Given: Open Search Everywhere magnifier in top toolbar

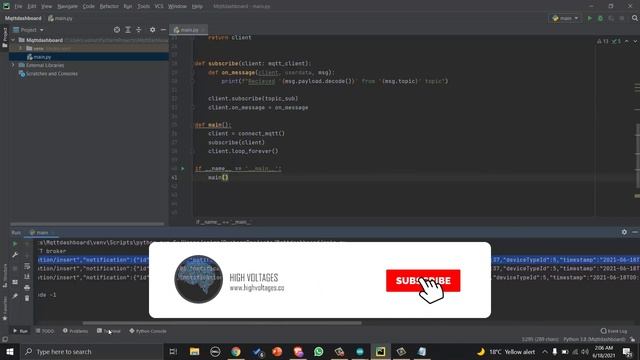Looking at the screenshot, I should pyautogui.click(x=635, y=18).
